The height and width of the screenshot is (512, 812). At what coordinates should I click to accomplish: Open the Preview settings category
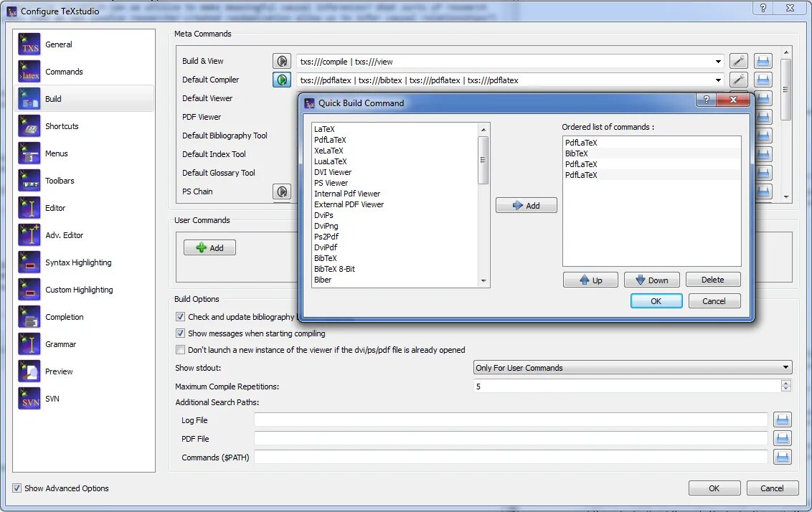[85, 371]
